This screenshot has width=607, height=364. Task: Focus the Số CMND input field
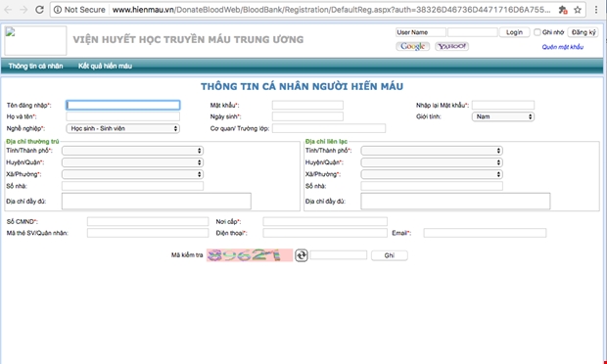[x=148, y=222]
